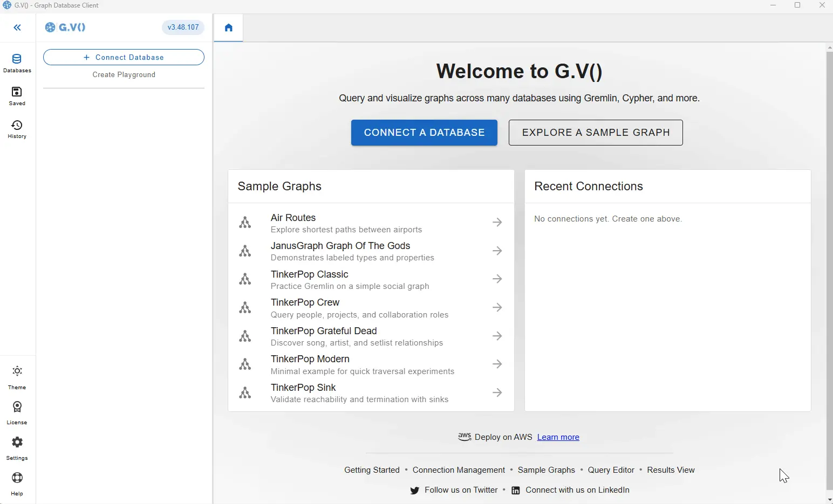833x504 pixels.
Task: Open the Databases panel
Action: (17, 62)
